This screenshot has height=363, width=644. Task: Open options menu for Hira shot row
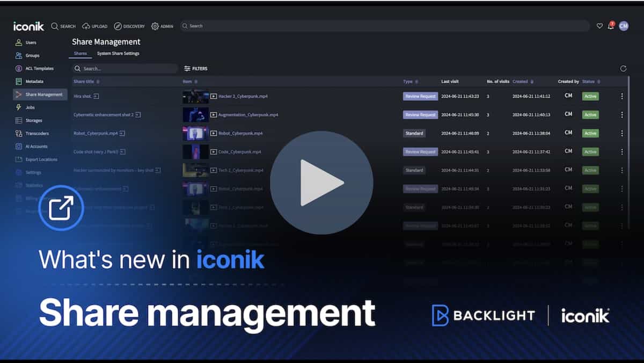coord(622,96)
